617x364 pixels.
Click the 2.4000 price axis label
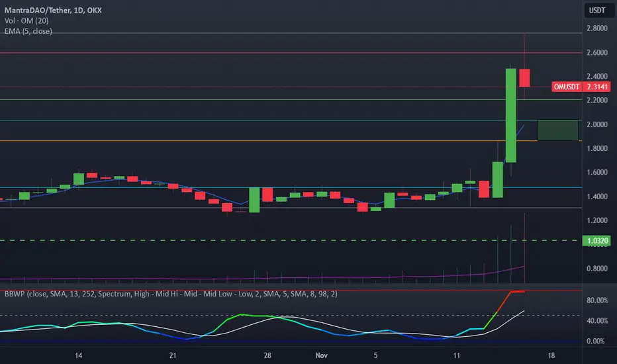coord(597,76)
